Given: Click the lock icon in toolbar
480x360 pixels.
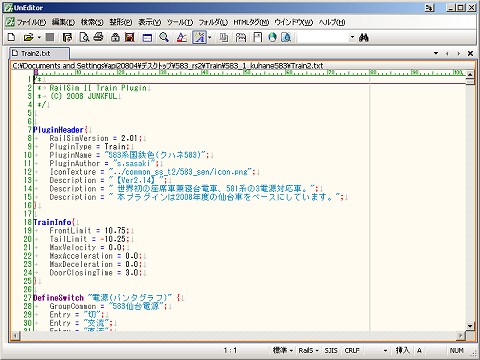Looking at the screenshot, I should [115, 37].
